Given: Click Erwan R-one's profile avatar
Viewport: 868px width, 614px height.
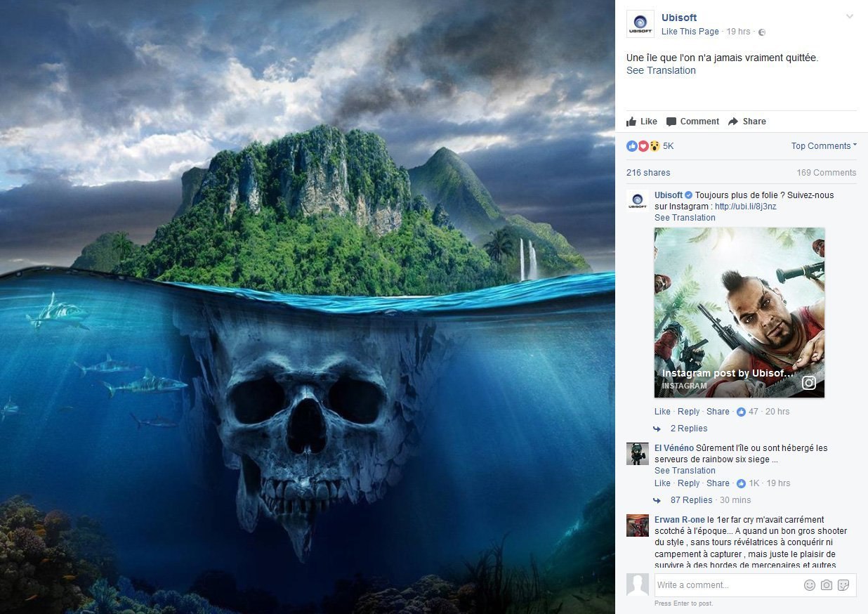Looking at the screenshot, I should click(638, 525).
